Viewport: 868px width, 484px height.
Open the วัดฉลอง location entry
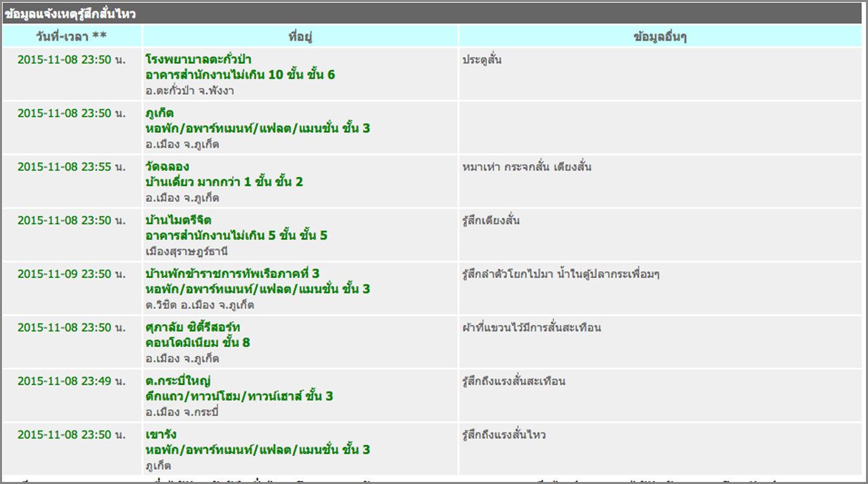tap(167, 167)
